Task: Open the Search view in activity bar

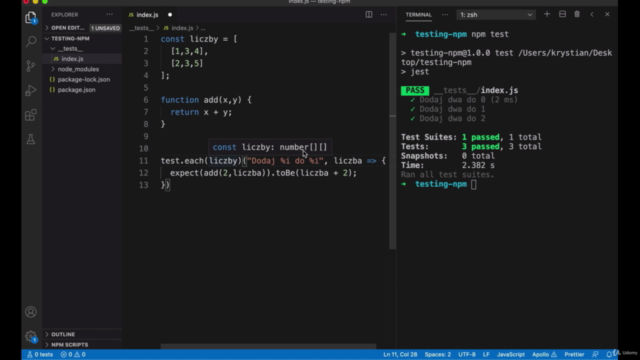Action: pyautogui.click(x=31, y=41)
